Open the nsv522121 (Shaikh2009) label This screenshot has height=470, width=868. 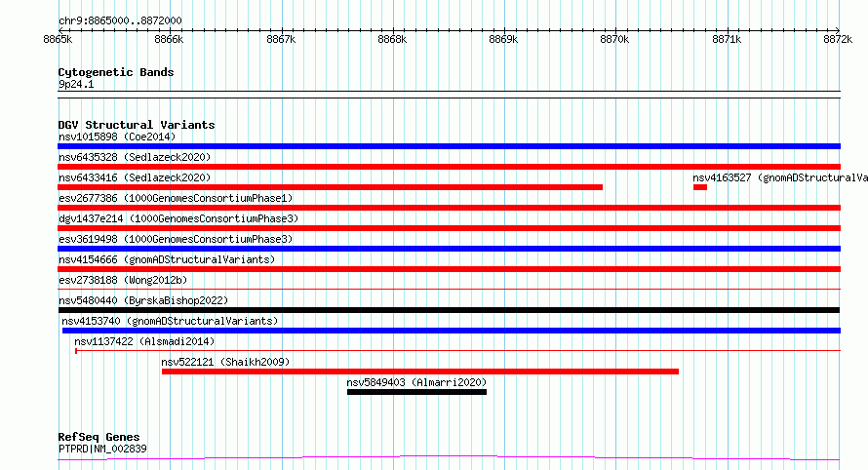coord(225,362)
